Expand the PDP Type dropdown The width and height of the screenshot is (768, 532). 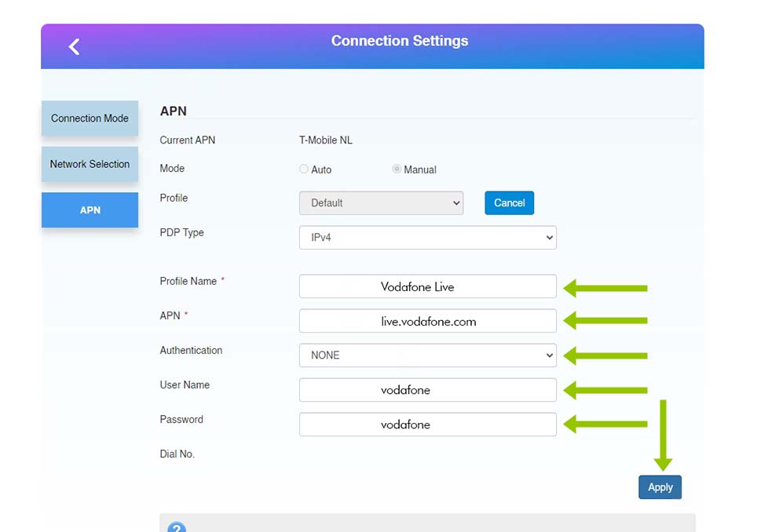pyautogui.click(x=427, y=238)
